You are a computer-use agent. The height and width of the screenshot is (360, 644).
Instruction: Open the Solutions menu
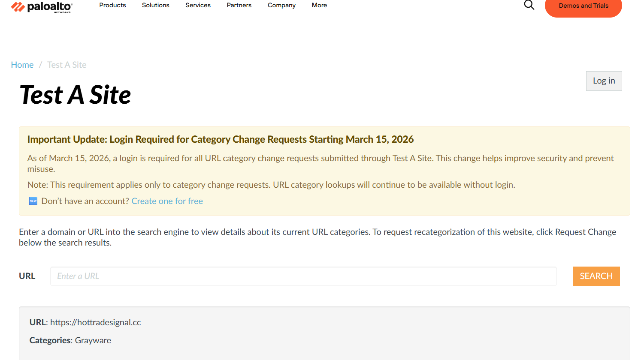156,5
